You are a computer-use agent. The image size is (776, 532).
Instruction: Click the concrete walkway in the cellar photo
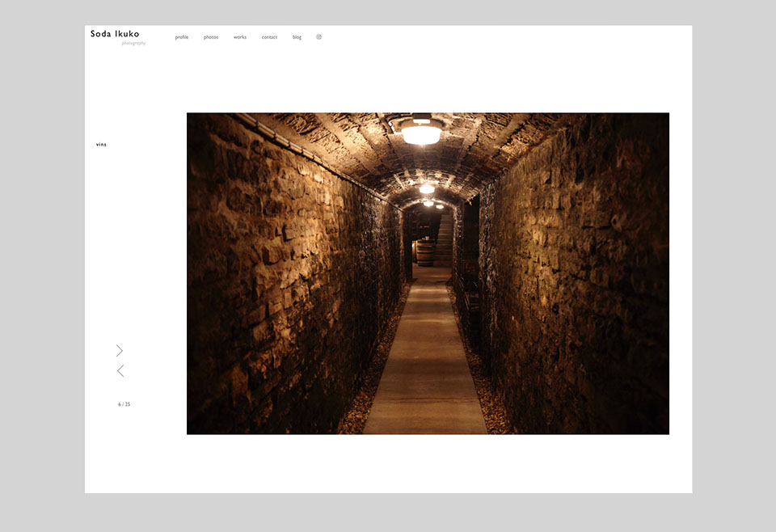click(426, 372)
